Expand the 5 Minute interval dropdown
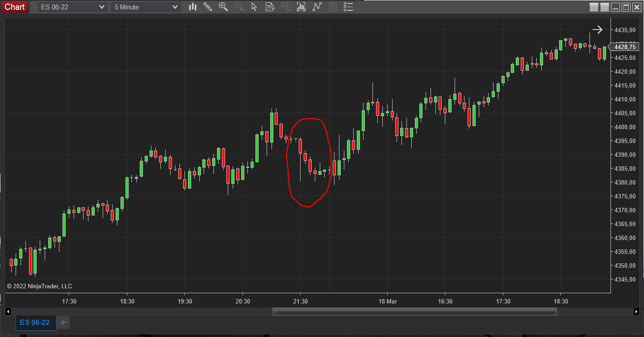 click(146, 7)
